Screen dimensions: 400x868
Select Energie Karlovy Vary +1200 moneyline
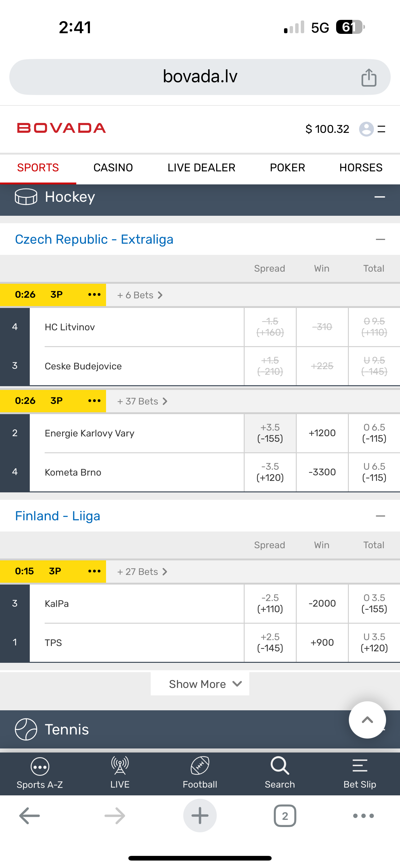point(322,433)
